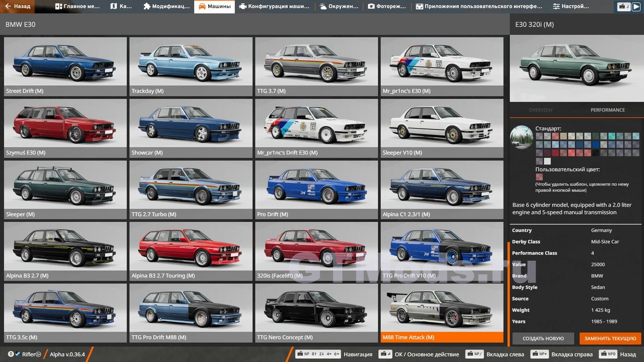644x362 pixels.
Task: Pick the black standard color swatch
Action: [x=596, y=153]
